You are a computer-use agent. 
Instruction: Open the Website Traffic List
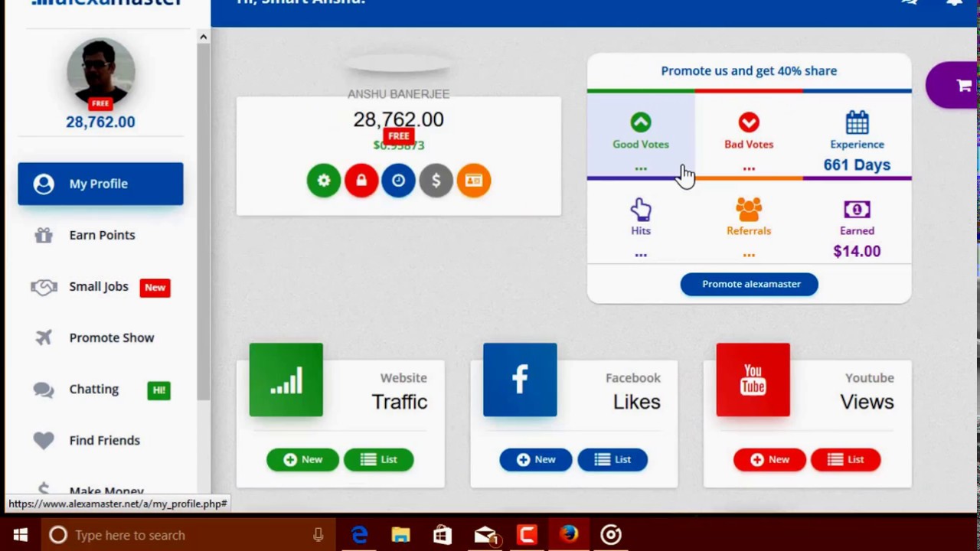tap(378, 460)
